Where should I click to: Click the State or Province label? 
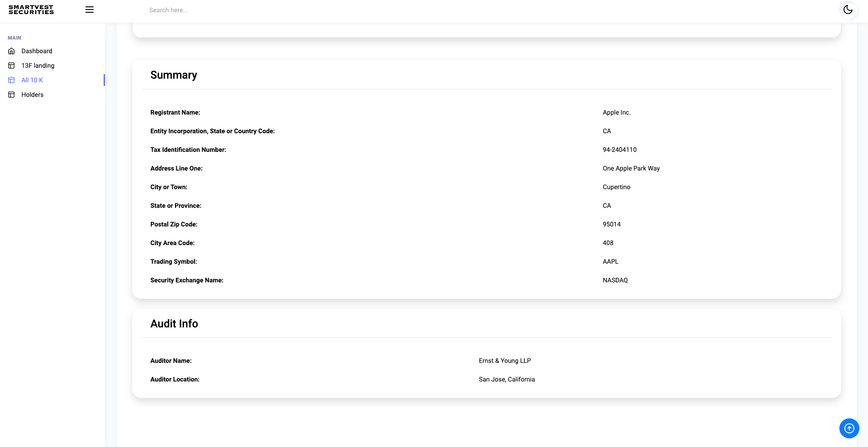point(176,206)
